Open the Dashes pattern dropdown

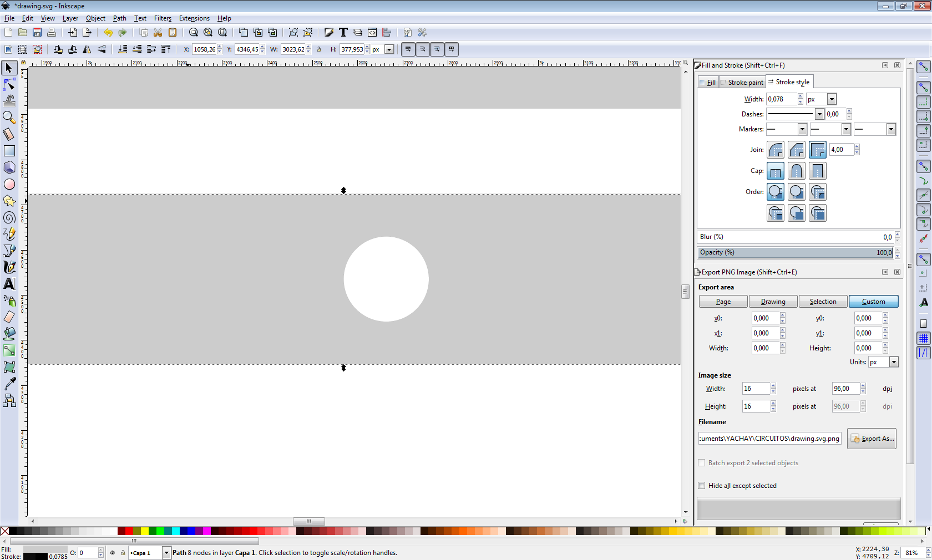click(819, 114)
